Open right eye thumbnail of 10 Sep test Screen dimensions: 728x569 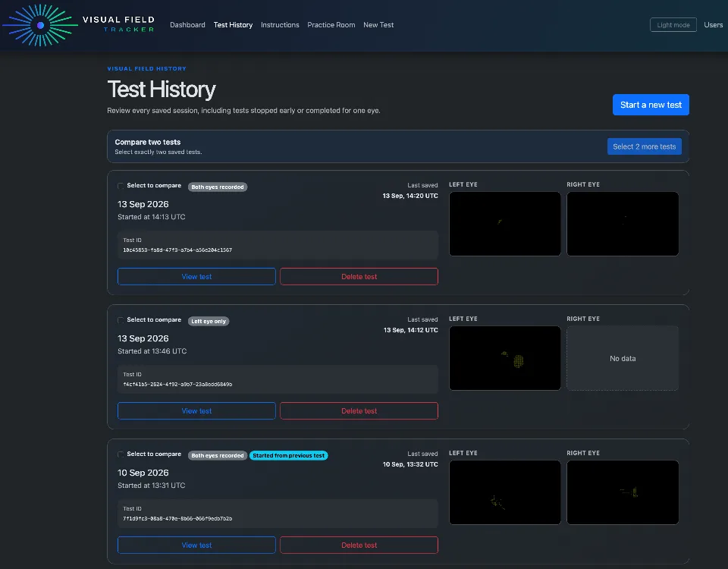pos(623,492)
